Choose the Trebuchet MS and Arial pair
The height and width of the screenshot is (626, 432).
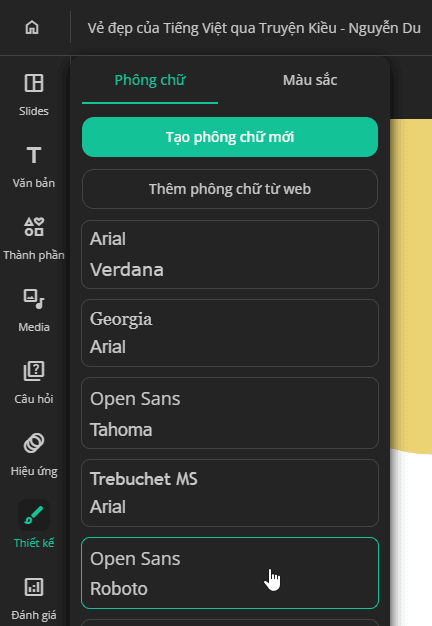click(x=230, y=493)
